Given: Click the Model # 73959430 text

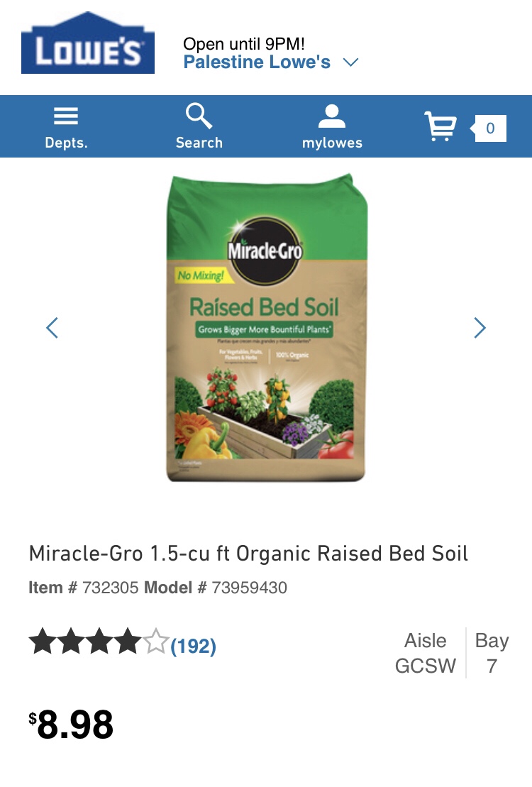Looking at the screenshot, I should [216, 588].
